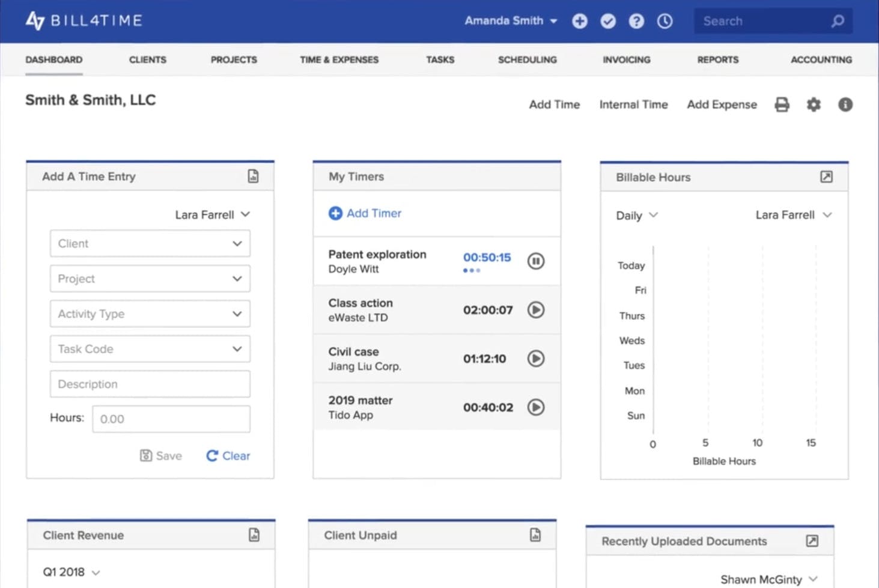This screenshot has height=588, width=879.
Task: Click the Add A Time Entry document icon
Action: [x=253, y=176]
